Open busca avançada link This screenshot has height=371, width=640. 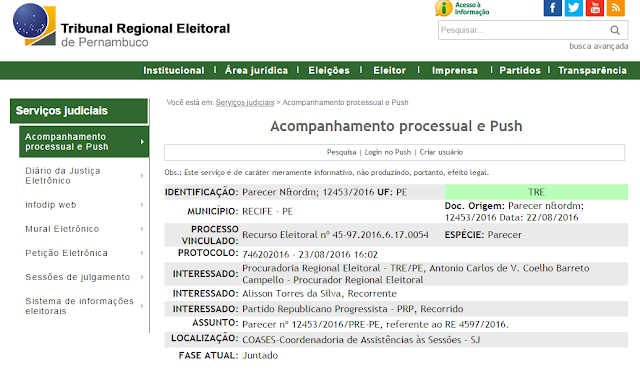[x=599, y=46]
